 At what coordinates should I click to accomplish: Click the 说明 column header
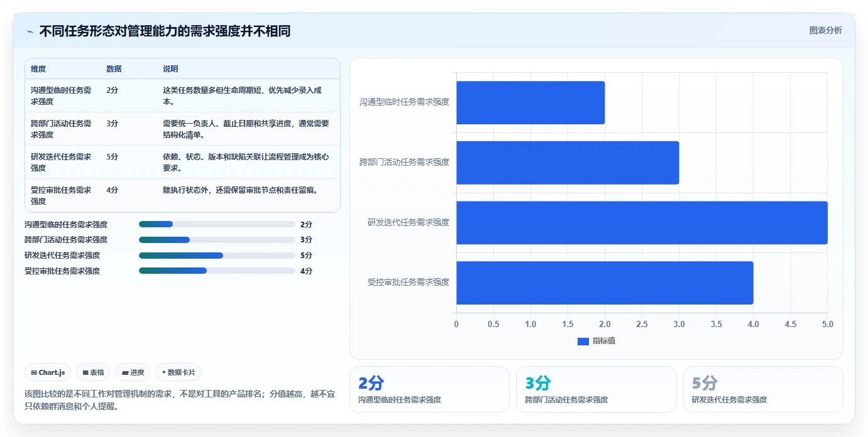[x=170, y=69]
